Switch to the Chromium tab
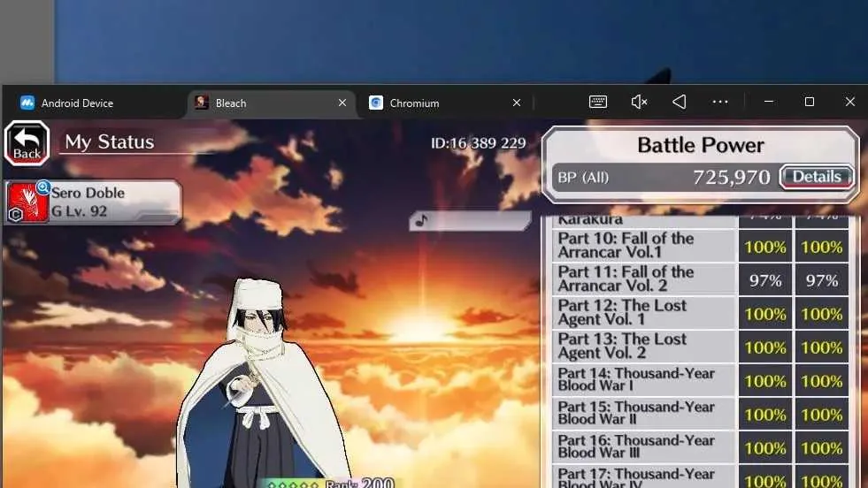Screen dimensions: 868x488 tap(446, 103)
